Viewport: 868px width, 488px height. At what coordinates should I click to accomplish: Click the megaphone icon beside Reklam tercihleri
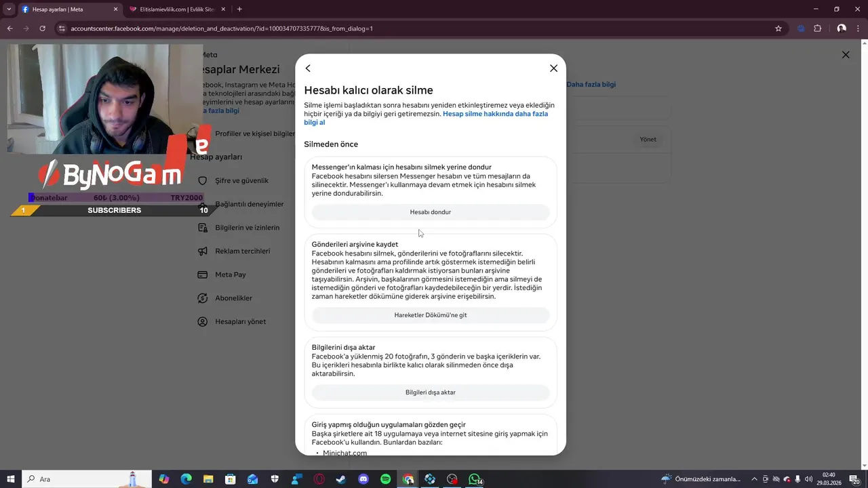point(202,251)
